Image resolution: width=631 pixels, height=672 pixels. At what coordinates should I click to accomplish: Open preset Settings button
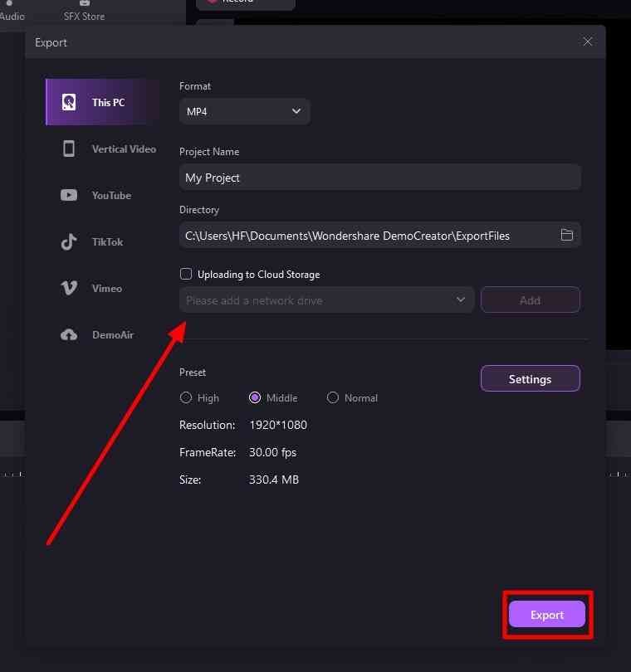[530, 378]
